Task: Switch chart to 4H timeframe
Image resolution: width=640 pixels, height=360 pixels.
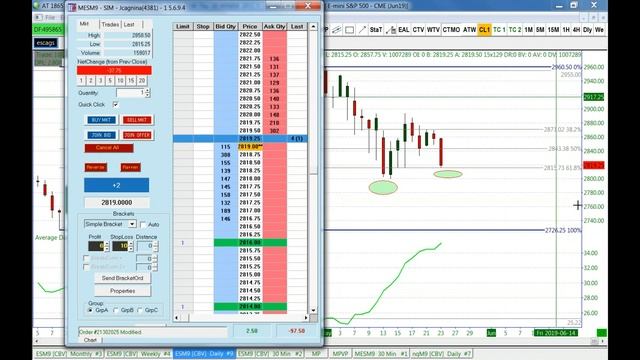Action: pos(576,30)
